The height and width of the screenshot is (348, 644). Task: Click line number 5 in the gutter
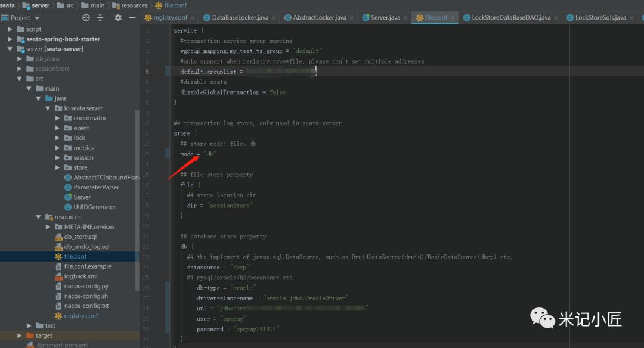[x=147, y=72]
